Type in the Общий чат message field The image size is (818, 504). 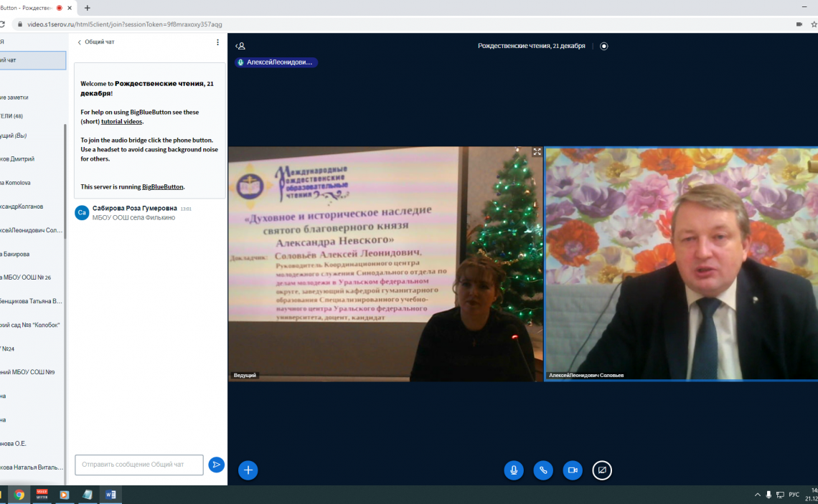[x=139, y=465]
